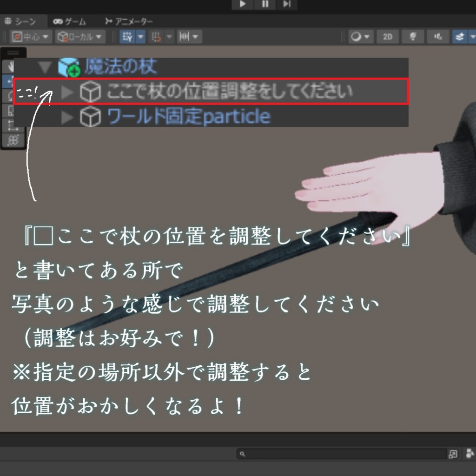Open the snap increment settings arrow
The width and height of the screenshot is (476, 476).
point(169,37)
